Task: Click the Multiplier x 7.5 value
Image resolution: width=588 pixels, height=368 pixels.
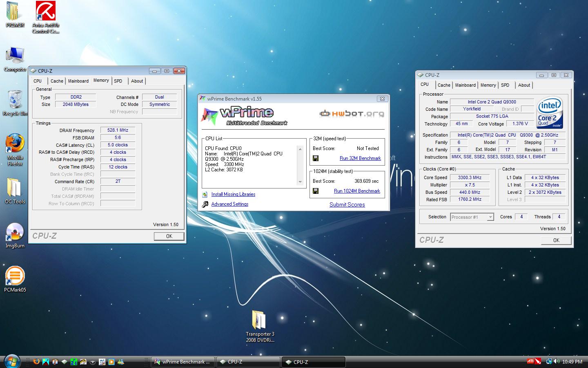Action: [470, 185]
